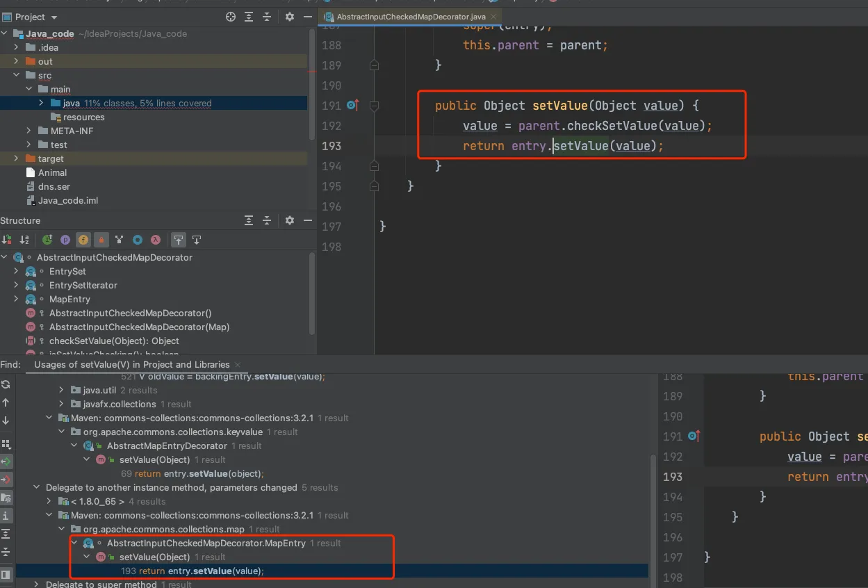Image resolution: width=868 pixels, height=588 pixels.
Task: Open the Project view dropdown
Action: click(x=54, y=17)
